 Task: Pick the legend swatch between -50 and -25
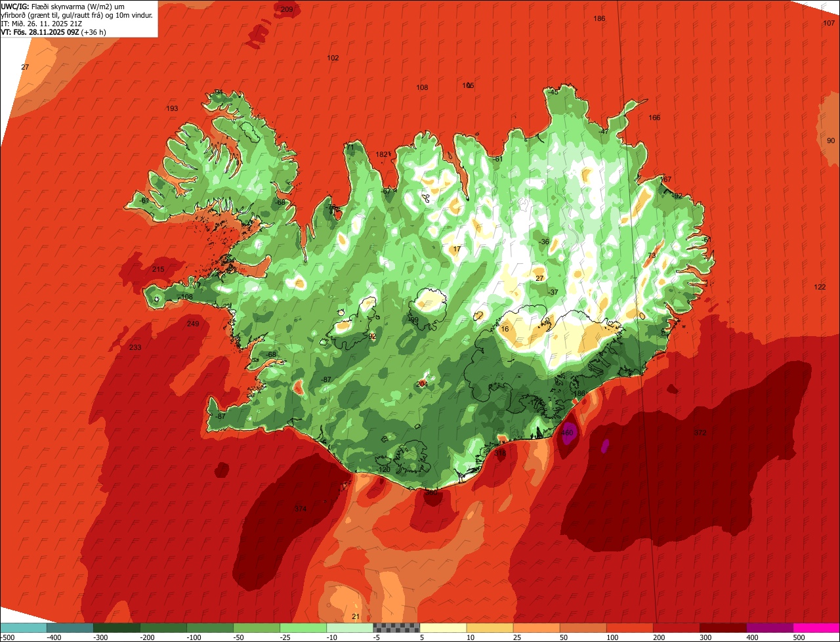tap(257, 627)
